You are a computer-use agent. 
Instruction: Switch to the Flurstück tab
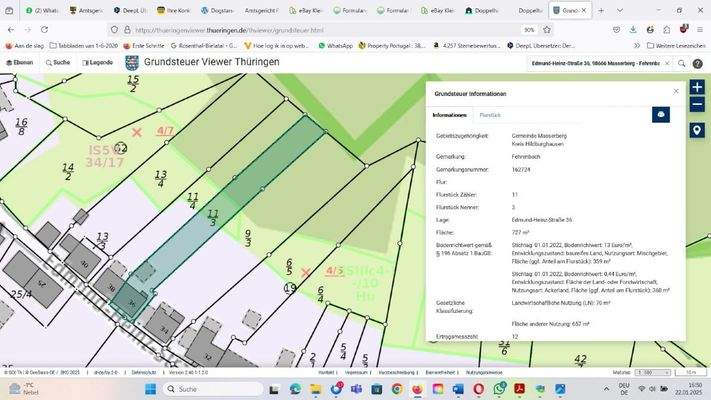coord(490,116)
